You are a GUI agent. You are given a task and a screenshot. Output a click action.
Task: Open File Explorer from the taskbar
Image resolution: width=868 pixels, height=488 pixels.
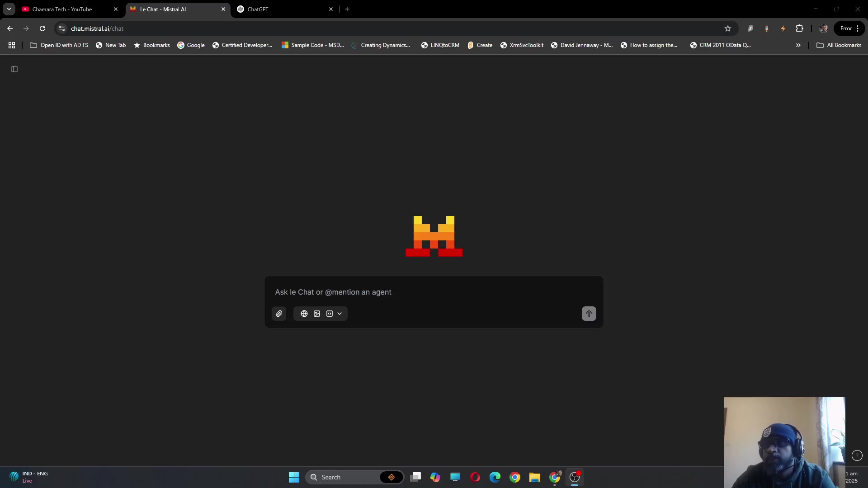coord(535,477)
